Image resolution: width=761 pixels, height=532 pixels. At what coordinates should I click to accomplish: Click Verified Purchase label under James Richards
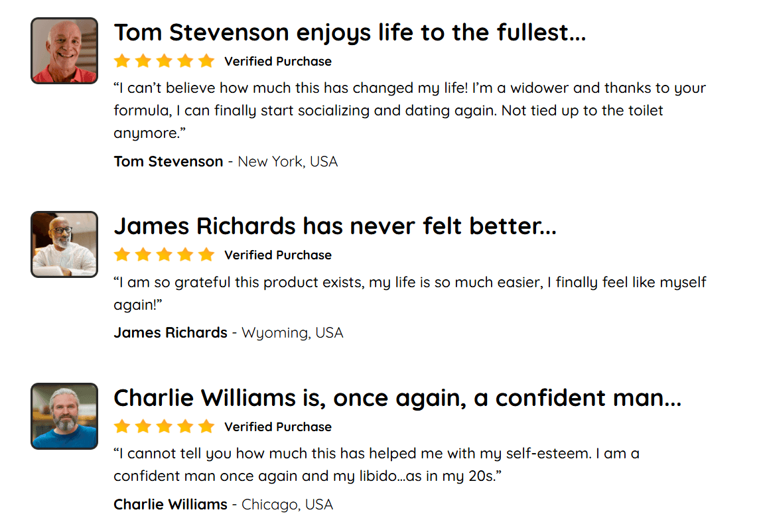tap(278, 255)
